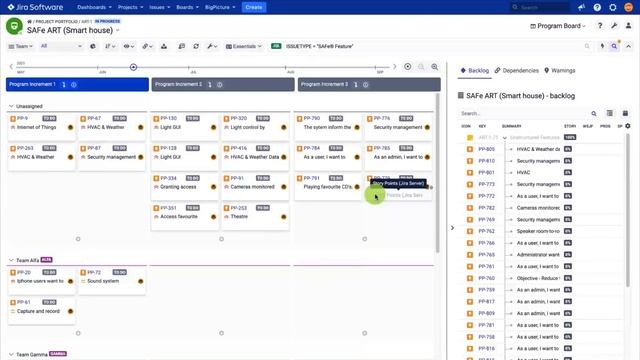The height and width of the screenshot is (360, 640).
Task: Click the backlog column view icon
Action: (609, 113)
